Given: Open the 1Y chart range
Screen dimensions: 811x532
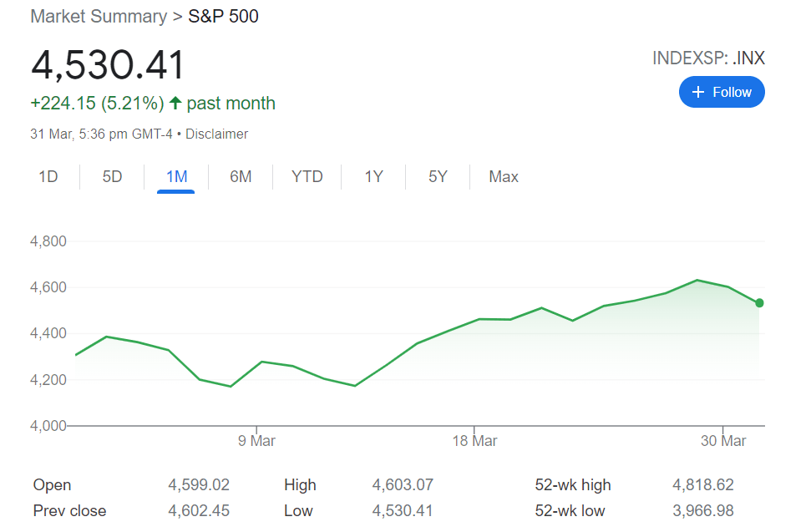Looking at the screenshot, I should click(x=373, y=177).
